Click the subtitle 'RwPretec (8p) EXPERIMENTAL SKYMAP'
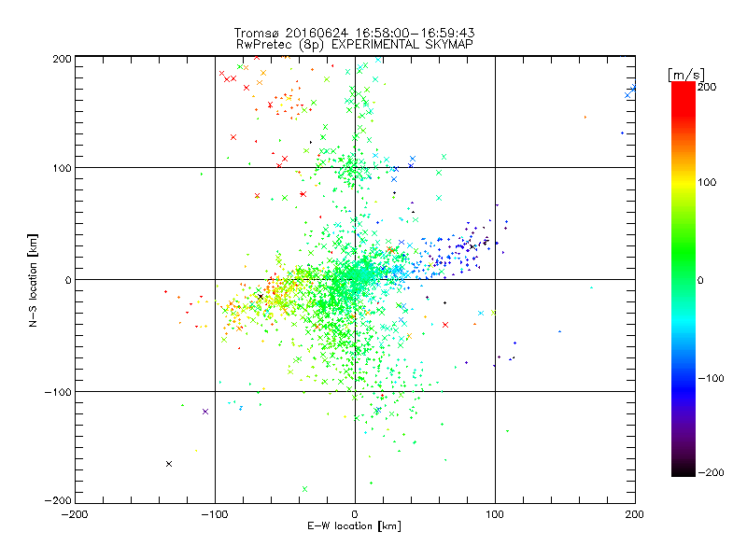This screenshot has height=560, width=747. tap(355, 45)
